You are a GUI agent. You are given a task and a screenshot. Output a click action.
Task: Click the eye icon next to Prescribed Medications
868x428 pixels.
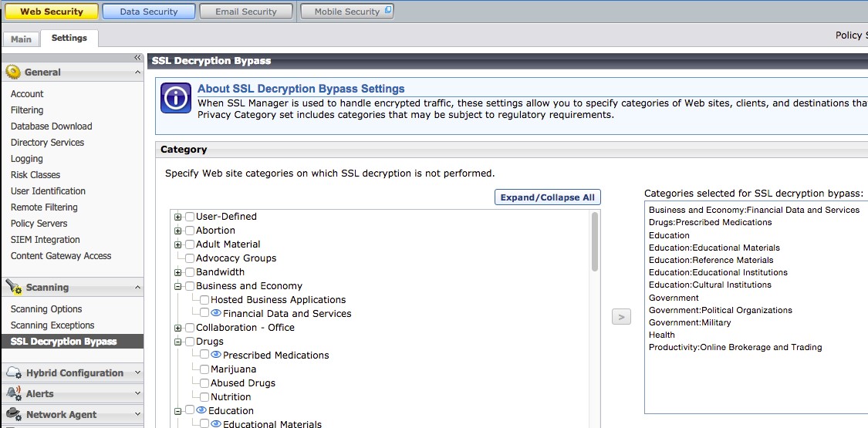(216, 355)
